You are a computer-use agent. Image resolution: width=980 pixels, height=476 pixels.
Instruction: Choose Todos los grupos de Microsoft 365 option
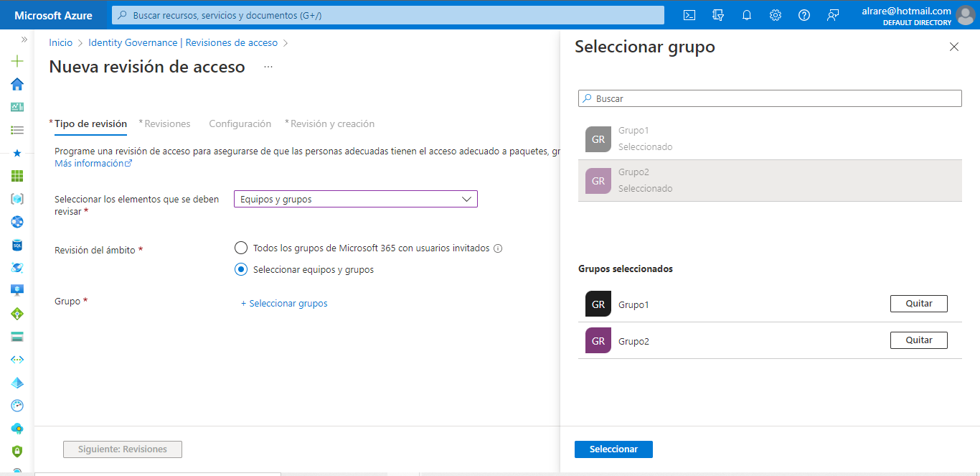tap(240, 247)
